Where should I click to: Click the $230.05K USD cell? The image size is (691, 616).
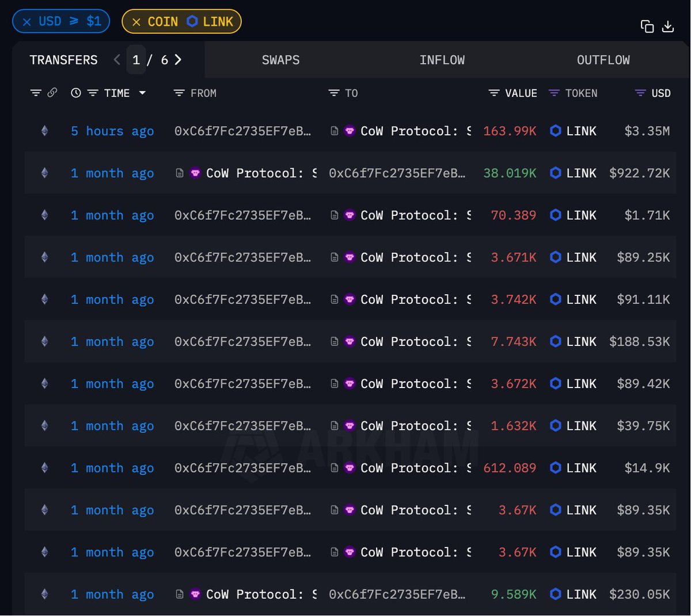[640, 595]
